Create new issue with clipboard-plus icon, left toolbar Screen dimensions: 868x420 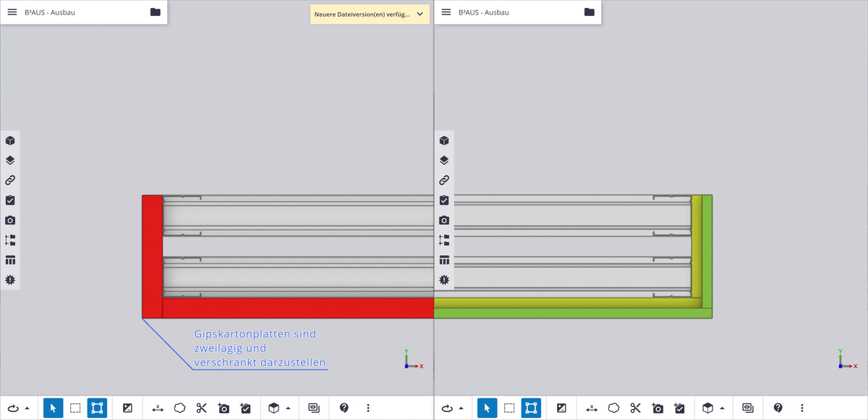tap(245, 408)
